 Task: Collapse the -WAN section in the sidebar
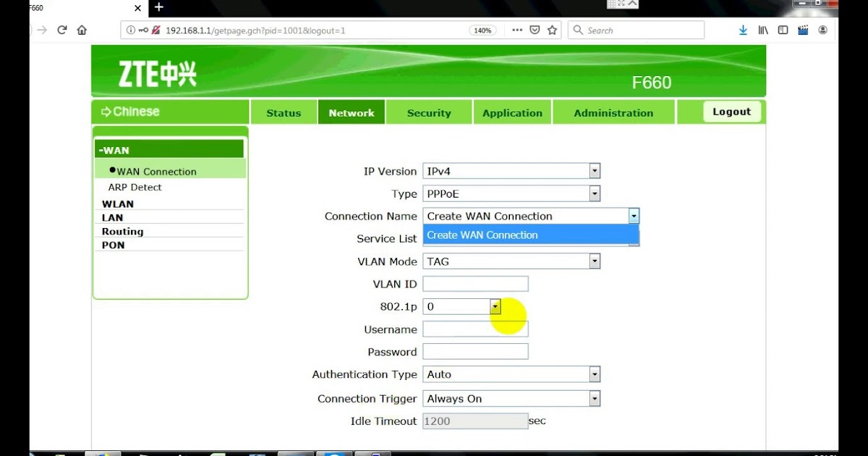[169, 150]
